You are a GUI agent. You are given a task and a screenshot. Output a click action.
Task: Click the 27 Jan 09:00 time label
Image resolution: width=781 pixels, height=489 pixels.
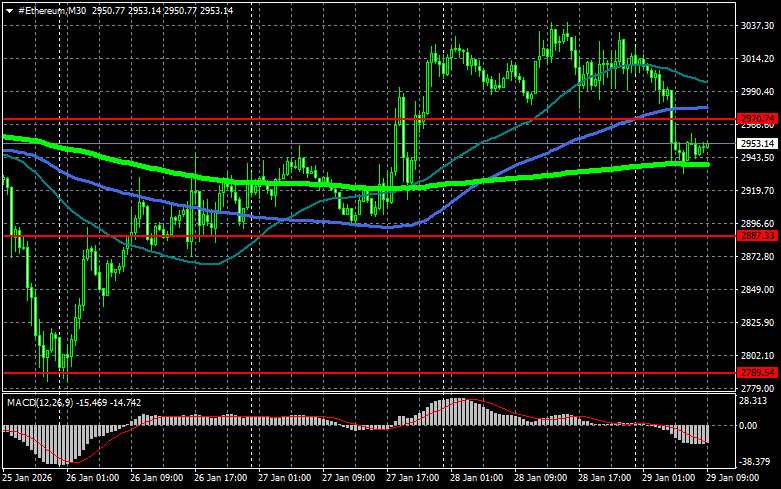[351, 478]
